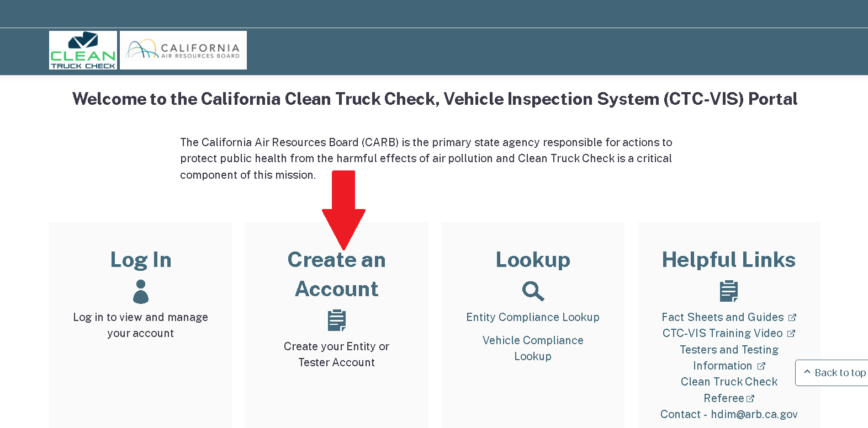
Task: Click 'Log in to view and manage your account' text
Action: click(x=141, y=325)
